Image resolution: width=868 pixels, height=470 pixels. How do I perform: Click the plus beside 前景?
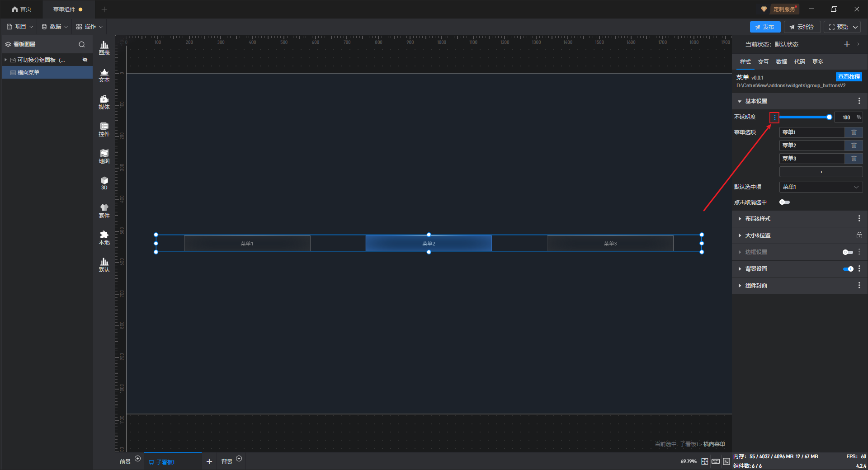coord(138,459)
